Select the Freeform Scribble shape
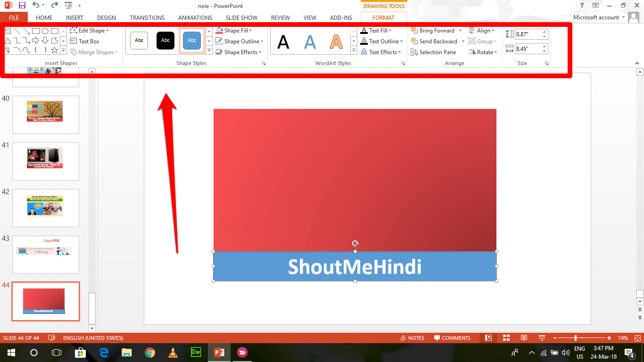Viewport: 644px width, 362px height. [x=8, y=50]
